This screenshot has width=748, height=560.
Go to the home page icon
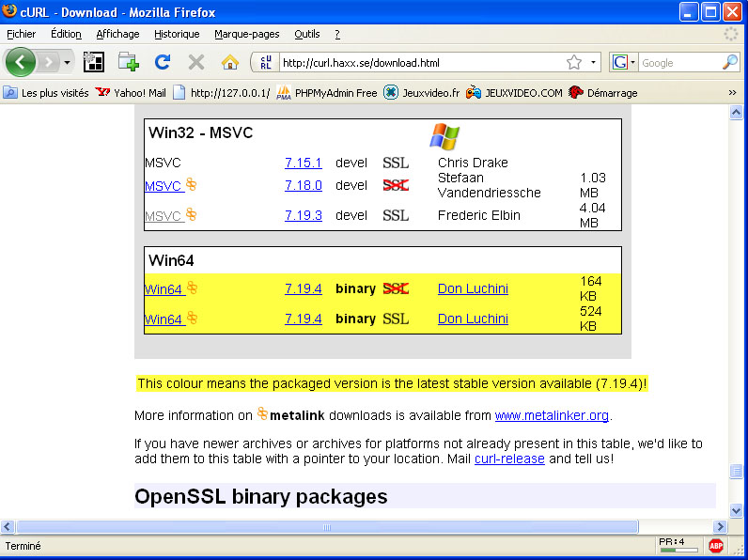230,62
